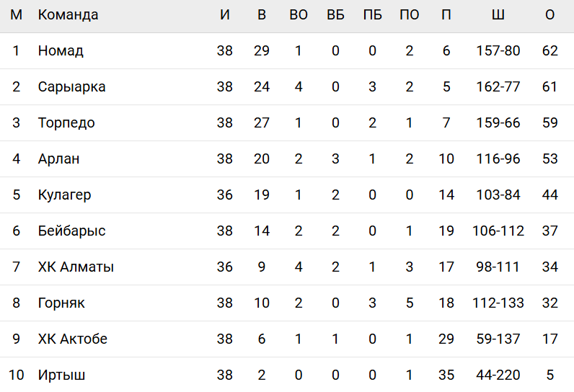The height and width of the screenshot is (392, 574).
Task: Sort by the О points column header
Action: pos(550,15)
